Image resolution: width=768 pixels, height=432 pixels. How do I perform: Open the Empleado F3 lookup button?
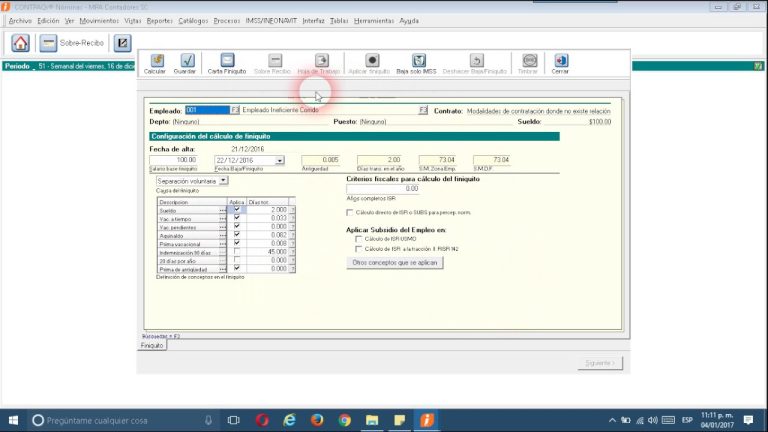click(236, 109)
